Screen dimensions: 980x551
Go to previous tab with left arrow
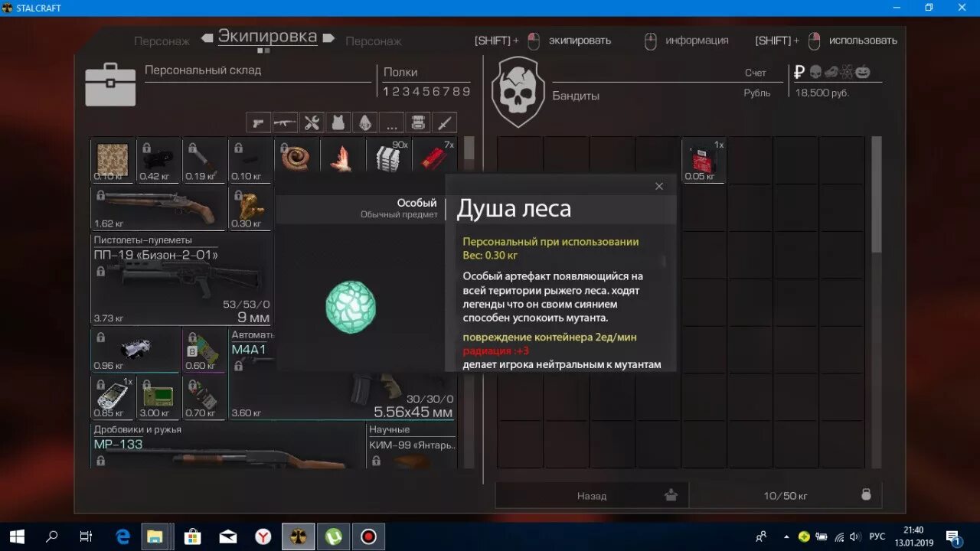tap(207, 37)
